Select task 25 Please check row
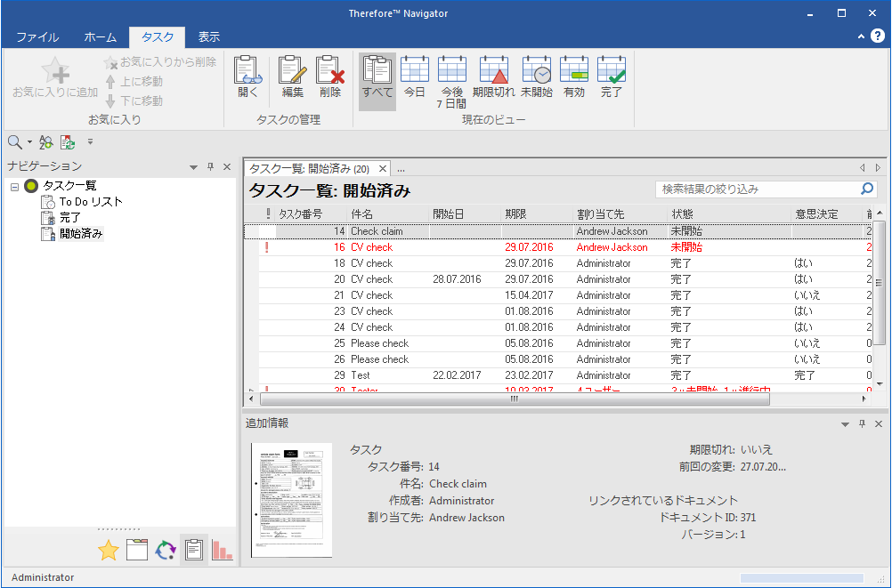Viewport: 892px width, 588px height. (x=557, y=343)
